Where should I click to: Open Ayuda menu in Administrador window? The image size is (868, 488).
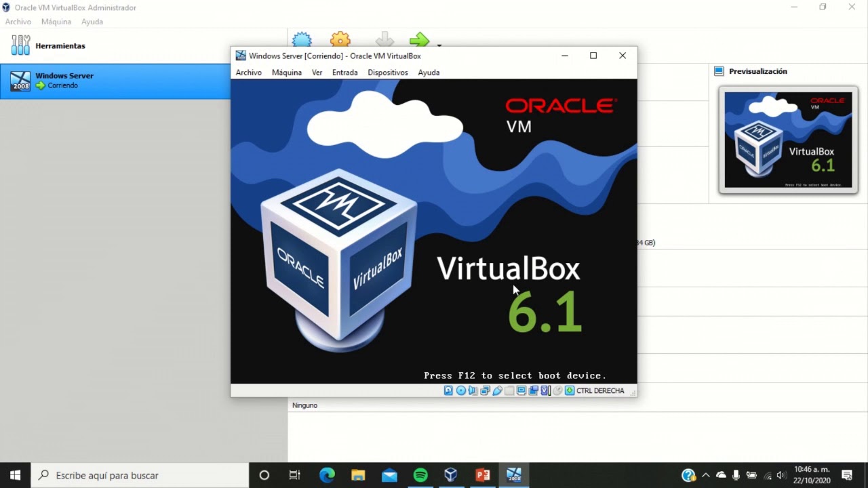click(x=92, y=22)
